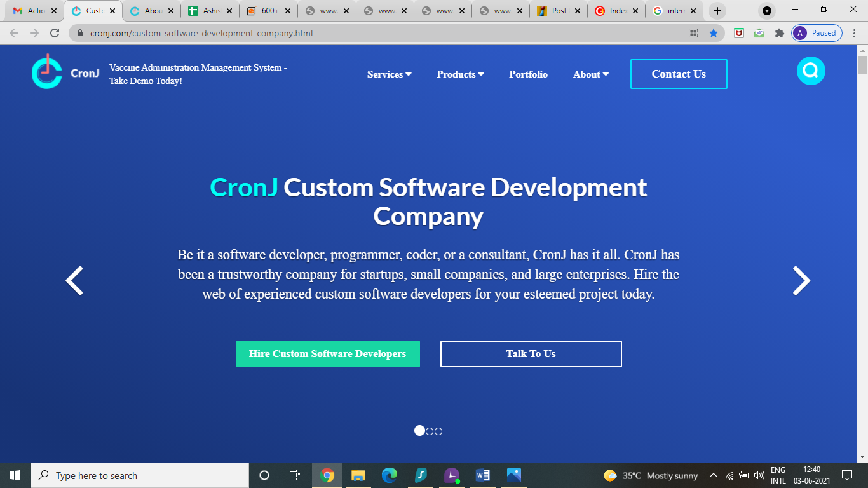Advance the slider with the right arrow

[x=800, y=280]
